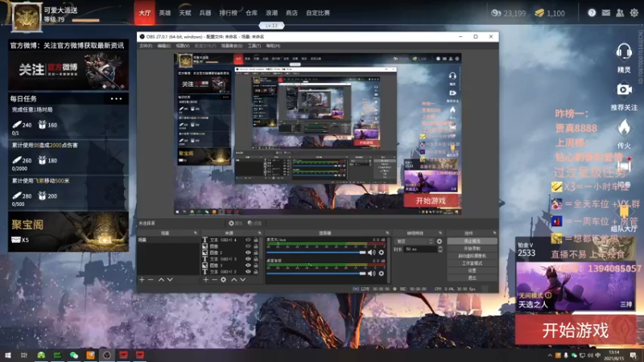The width and height of the screenshot is (644, 362).
Task: Pop out the 场景 dock panel
Action: coord(196,233)
